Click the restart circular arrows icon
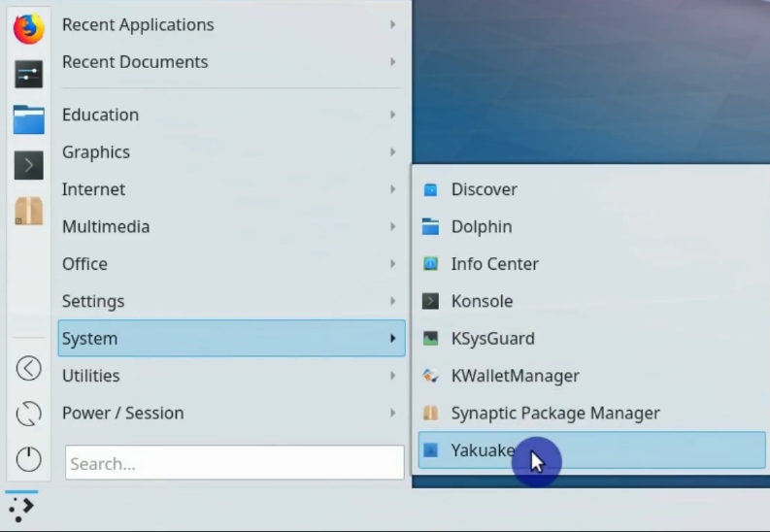 28,414
